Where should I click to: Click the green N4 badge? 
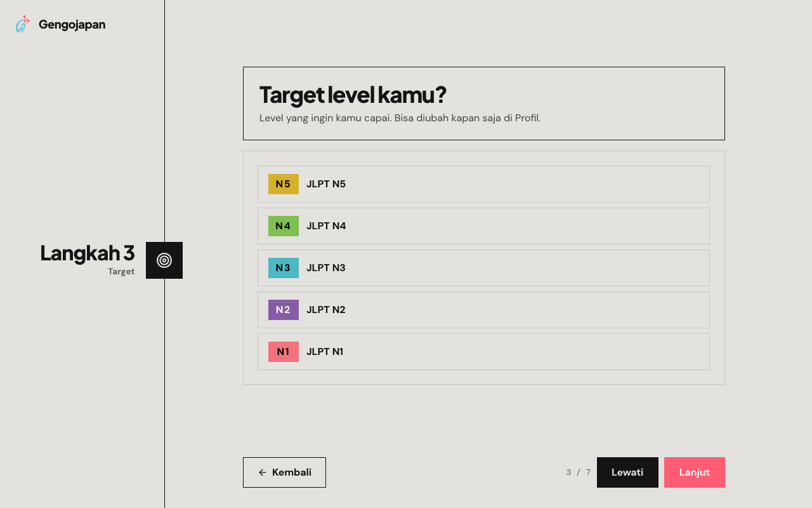(x=284, y=226)
